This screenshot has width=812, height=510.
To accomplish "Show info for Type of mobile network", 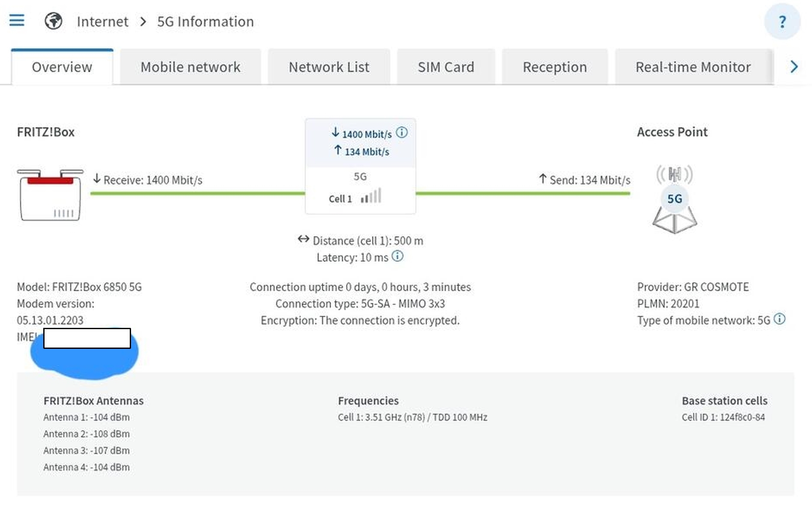I will pos(779,319).
